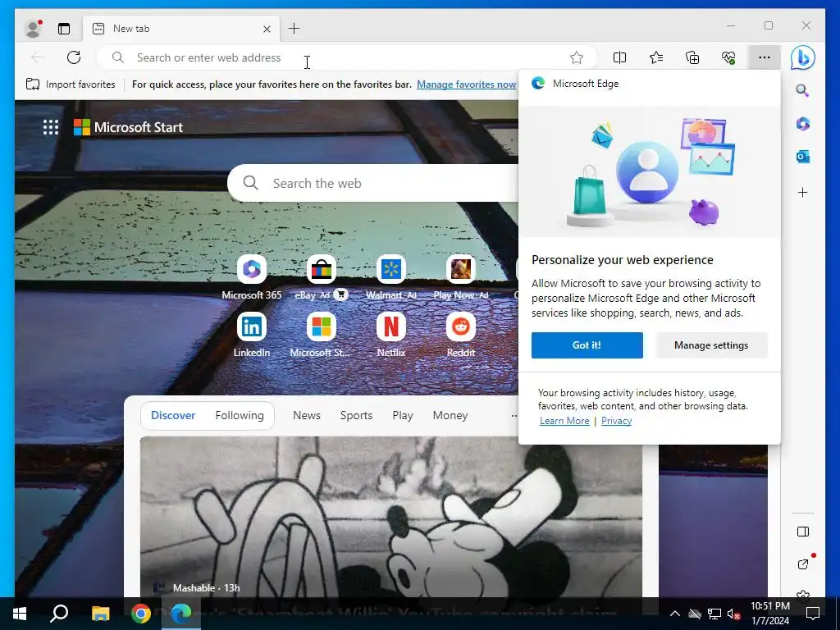Image resolution: width=840 pixels, height=630 pixels.
Task: Switch to the Play tab
Action: [x=402, y=415]
